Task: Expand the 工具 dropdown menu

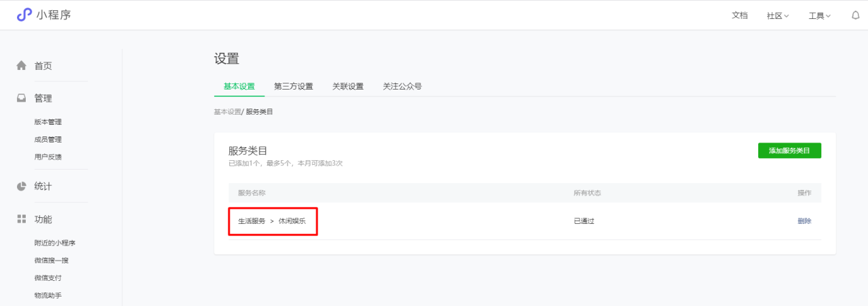Action: 819,16
